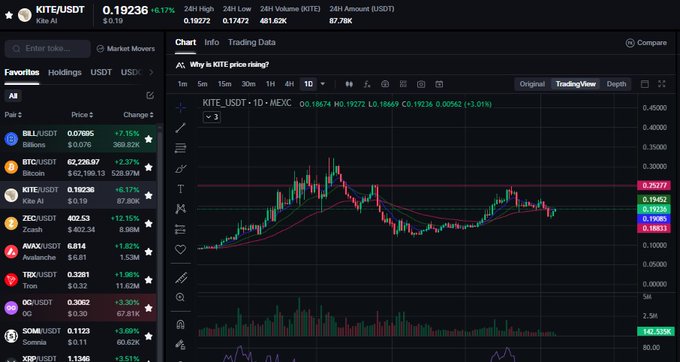The image size is (680, 362).
Task: Toggle the SOMI/USDT favorite star
Action: pyautogui.click(x=148, y=336)
